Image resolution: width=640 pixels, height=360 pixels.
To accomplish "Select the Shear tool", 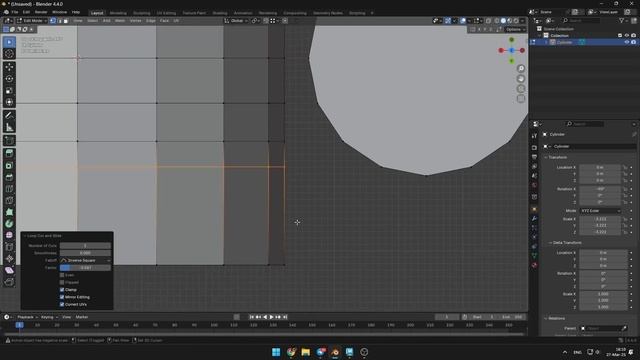I will 9,271.
